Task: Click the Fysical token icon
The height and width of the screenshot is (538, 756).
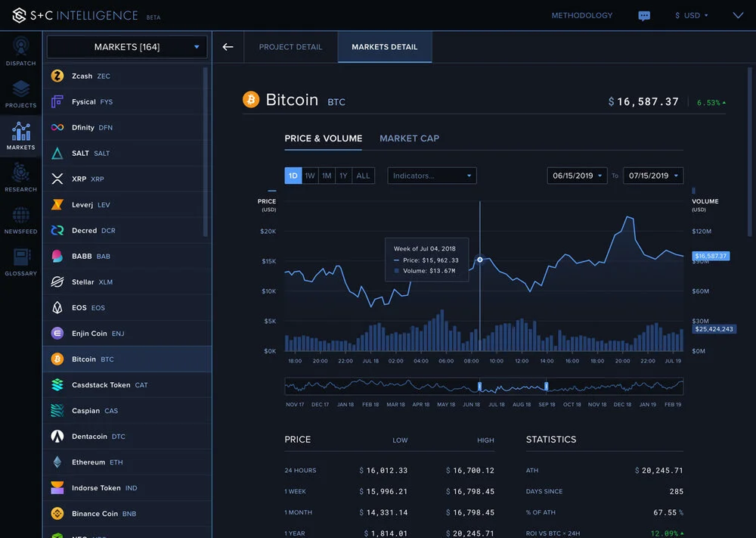Action: [57, 101]
